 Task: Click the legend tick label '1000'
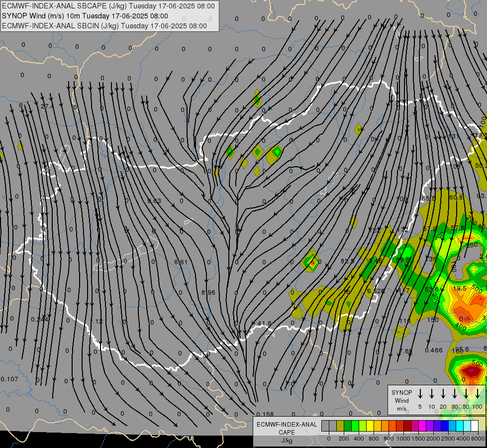coord(403,439)
